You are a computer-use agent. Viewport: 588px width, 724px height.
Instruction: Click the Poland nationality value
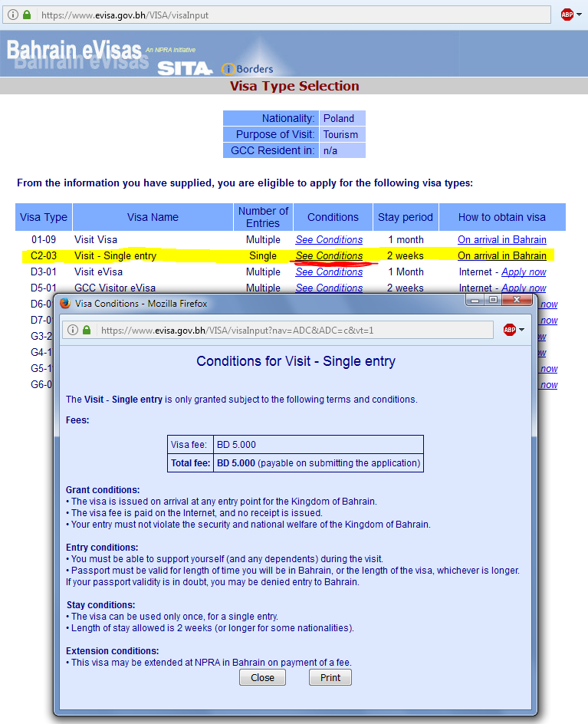(342, 118)
